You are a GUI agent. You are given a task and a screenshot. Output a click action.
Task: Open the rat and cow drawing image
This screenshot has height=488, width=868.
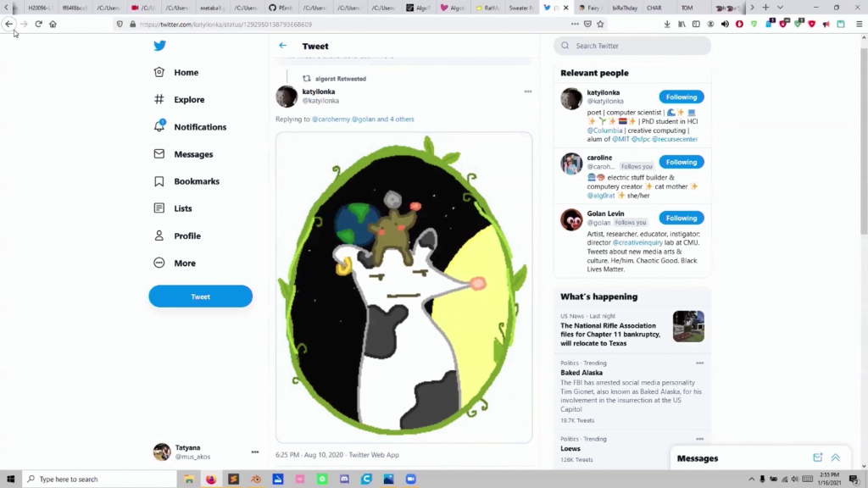click(x=404, y=287)
